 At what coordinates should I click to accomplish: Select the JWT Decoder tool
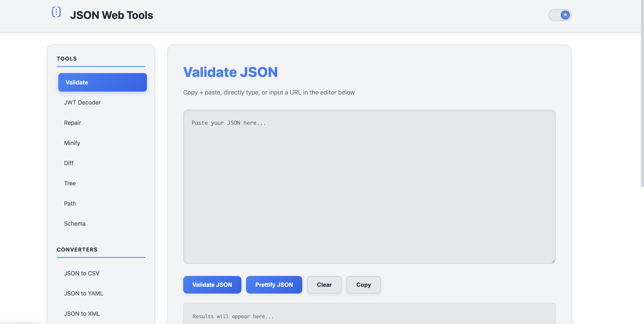click(x=82, y=102)
